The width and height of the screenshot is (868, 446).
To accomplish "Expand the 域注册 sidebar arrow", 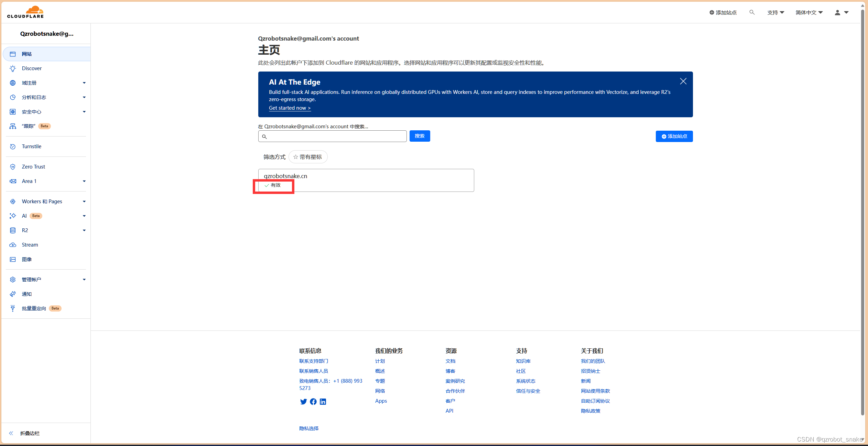I will (x=84, y=83).
